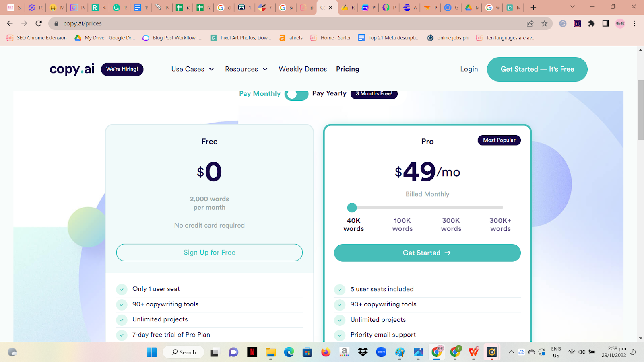Open the Chrome three-dot menu
This screenshot has height=362, width=644.
(x=634, y=23)
